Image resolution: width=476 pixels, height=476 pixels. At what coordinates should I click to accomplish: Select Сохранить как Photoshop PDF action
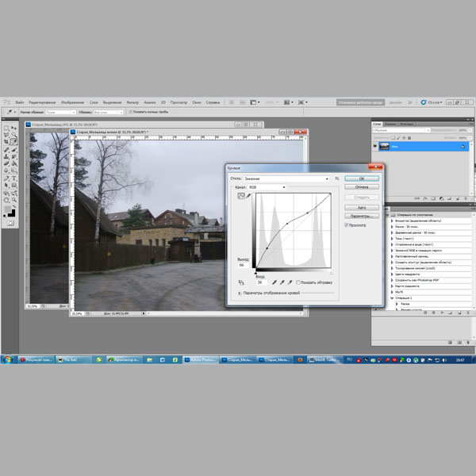(417, 280)
